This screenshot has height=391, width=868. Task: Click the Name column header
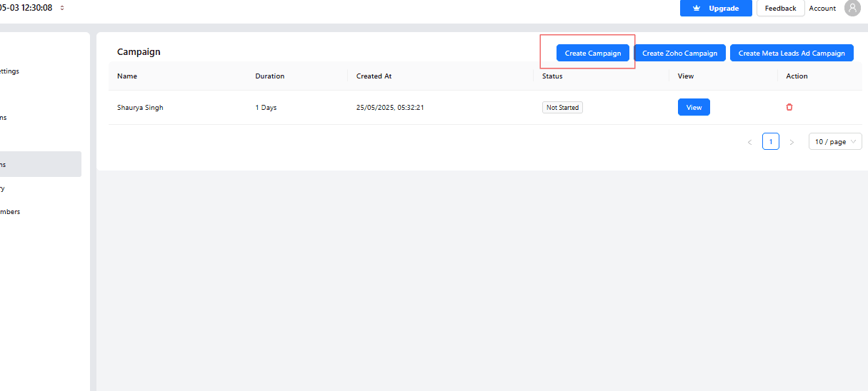pyautogui.click(x=127, y=76)
